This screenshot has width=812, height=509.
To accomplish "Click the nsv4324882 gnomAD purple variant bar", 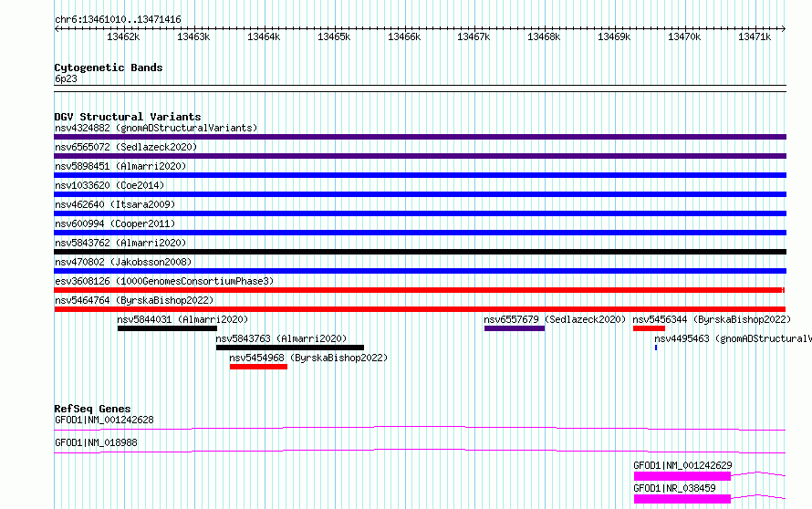I will pos(420,137).
